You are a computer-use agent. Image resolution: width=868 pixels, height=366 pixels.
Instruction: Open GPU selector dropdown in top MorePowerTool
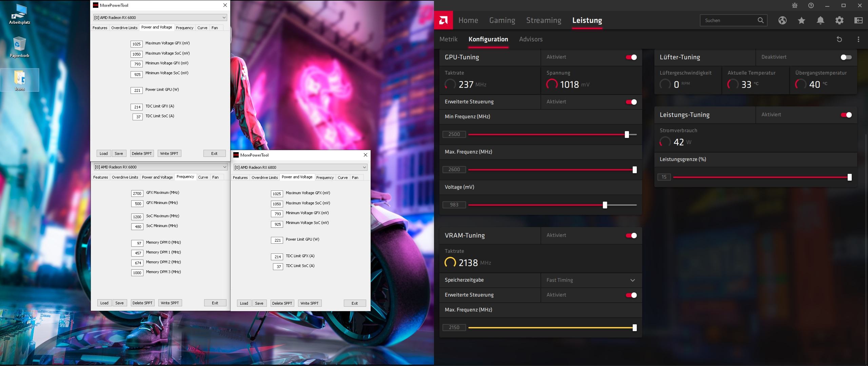(x=160, y=17)
